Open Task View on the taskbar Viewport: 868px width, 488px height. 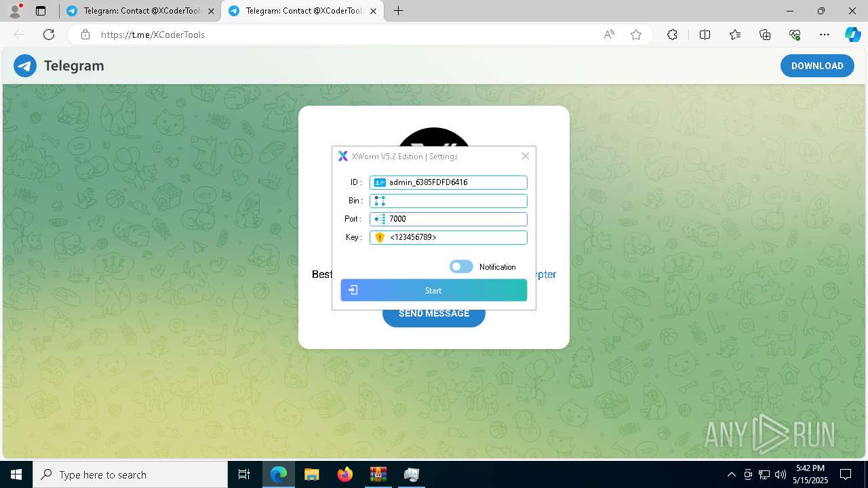[x=244, y=474]
